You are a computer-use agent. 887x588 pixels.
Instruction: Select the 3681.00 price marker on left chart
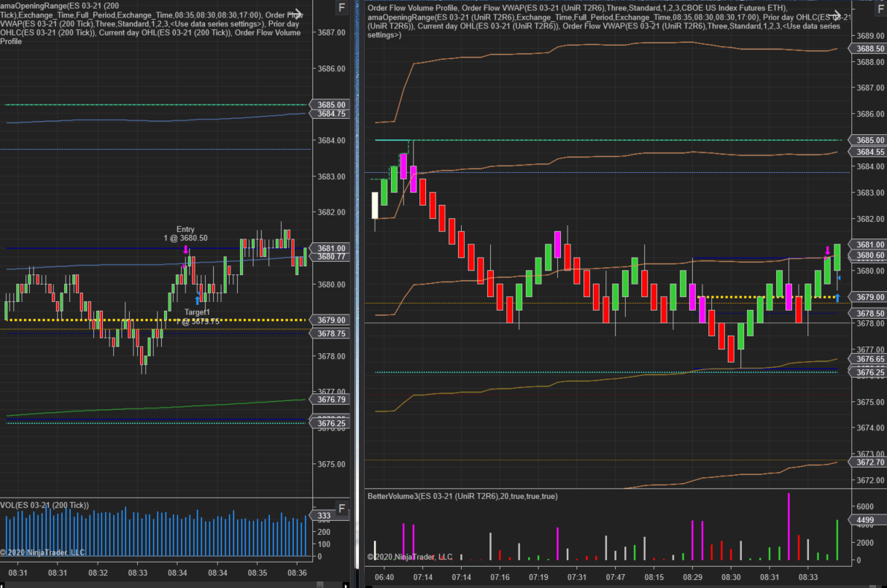pos(331,248)
